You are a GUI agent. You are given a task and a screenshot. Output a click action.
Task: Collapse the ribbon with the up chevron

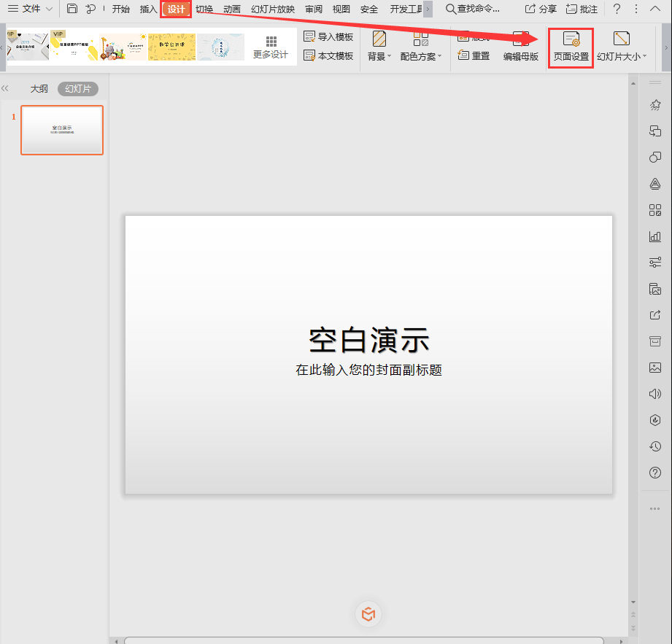pyautogui.click(x=654, y=9)
